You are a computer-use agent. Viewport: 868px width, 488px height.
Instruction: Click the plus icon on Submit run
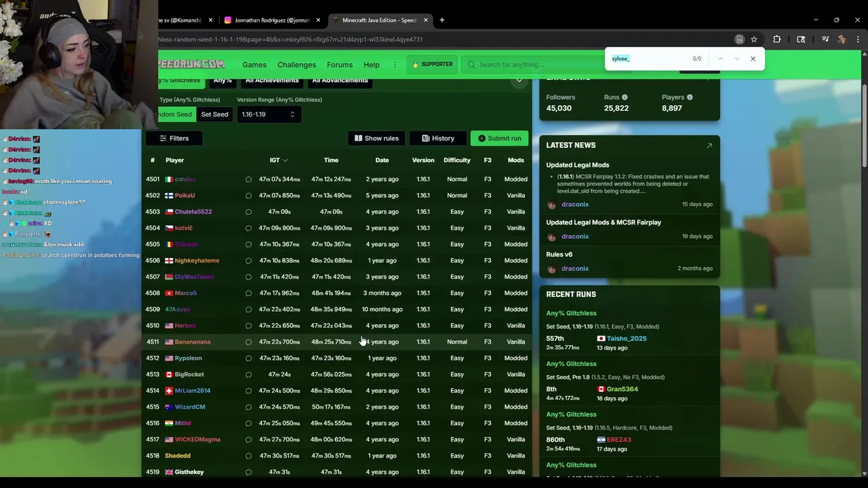[x=481, y=138]
